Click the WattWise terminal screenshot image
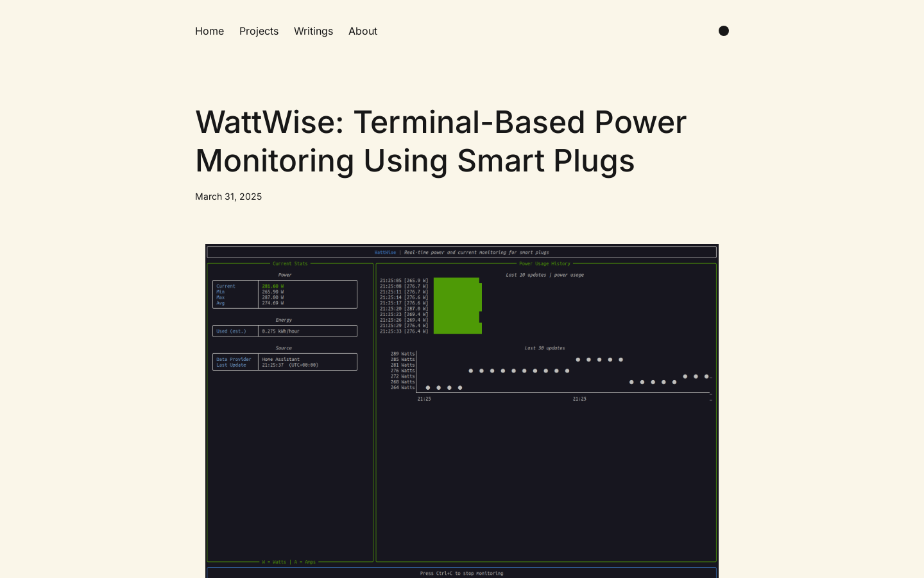The image size is (924, 578). [x=462, y=411]
